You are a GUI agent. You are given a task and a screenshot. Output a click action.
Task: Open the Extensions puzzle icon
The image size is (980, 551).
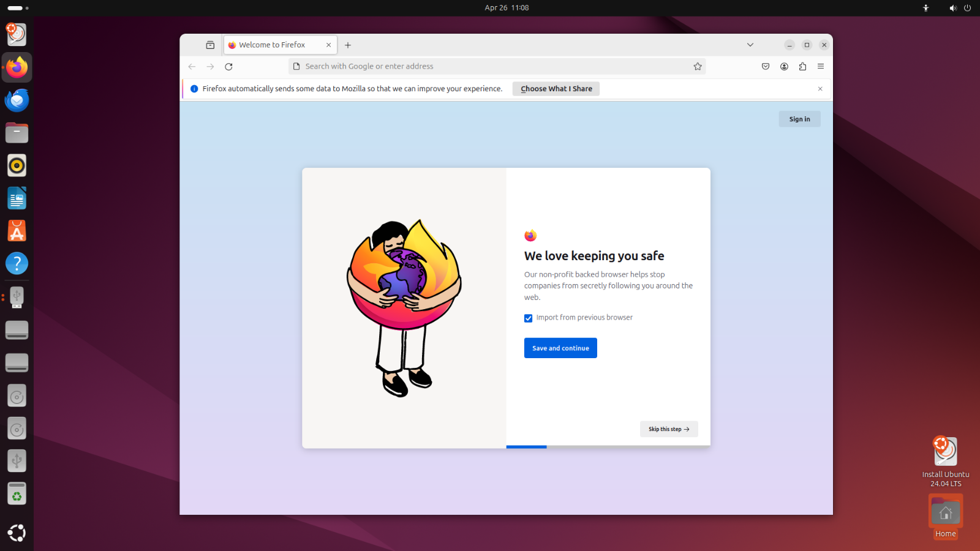tap(802, 66)
